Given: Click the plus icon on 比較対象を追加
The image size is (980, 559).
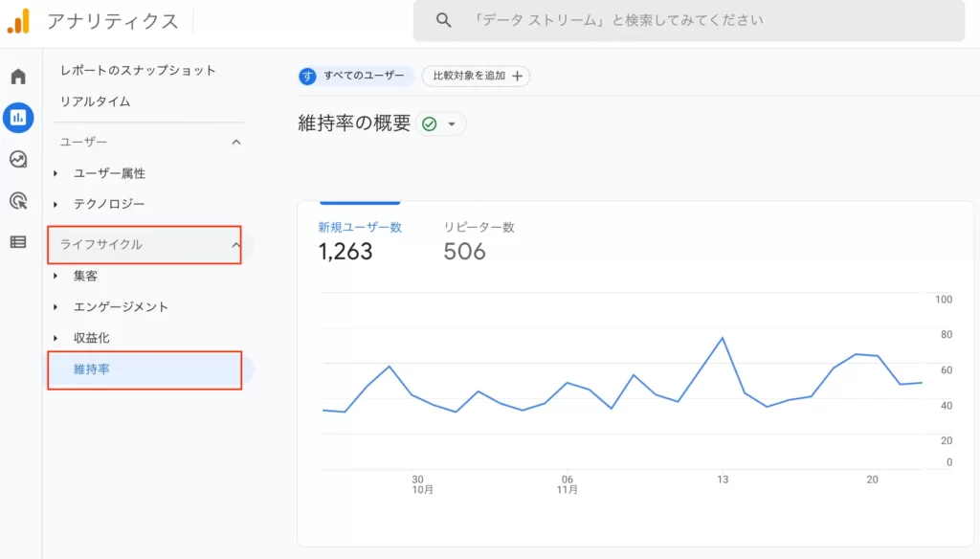Looking at the screenshot, I should click(x=518, y=76).
